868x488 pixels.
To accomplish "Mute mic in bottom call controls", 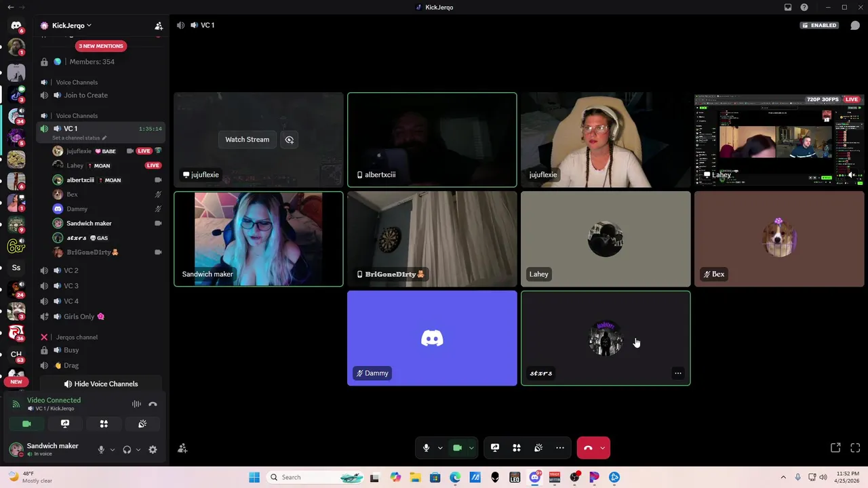I will pyautogui.click(x=426, y=448).
